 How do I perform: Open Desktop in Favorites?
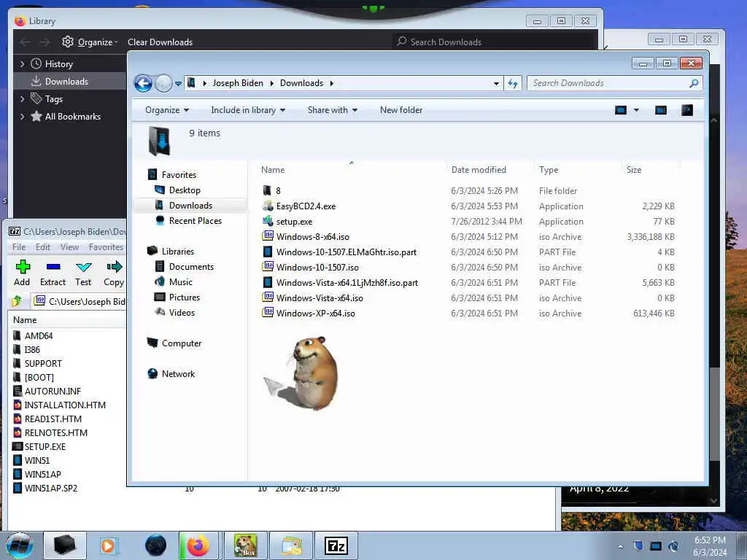tap(185, 190)
